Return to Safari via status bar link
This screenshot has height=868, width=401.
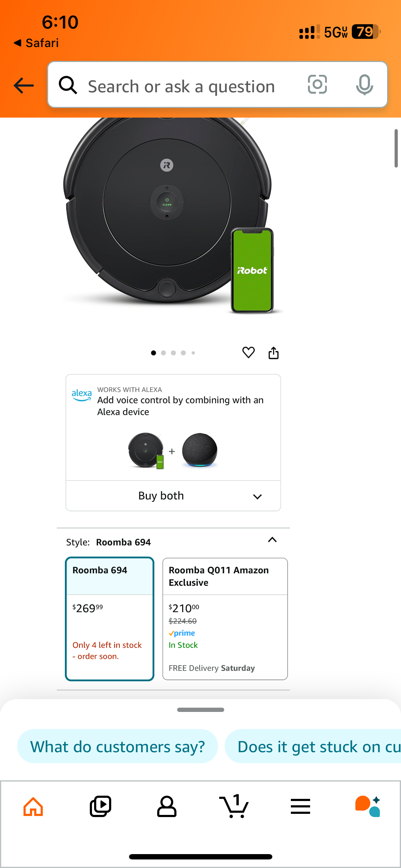click(36, 43)
